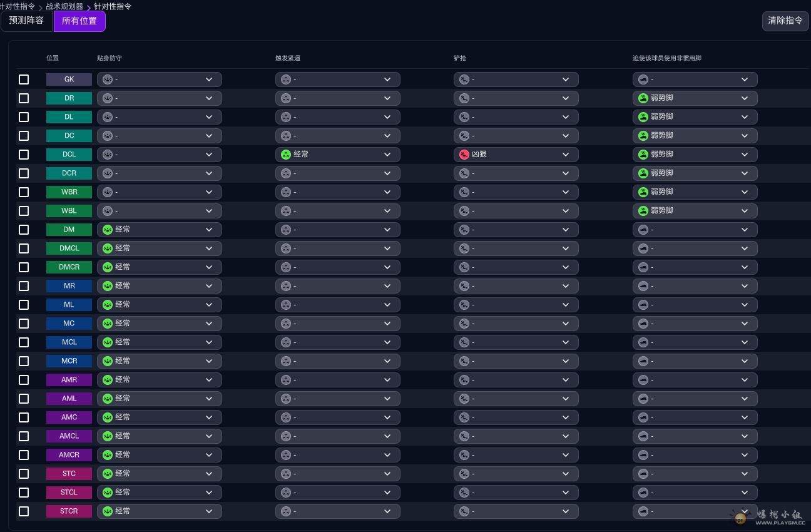Image resolution: width=811 pixels, height=532 pixels.
Task: Open tackling dropdown for ML row
Action: (x=516, y=305)
